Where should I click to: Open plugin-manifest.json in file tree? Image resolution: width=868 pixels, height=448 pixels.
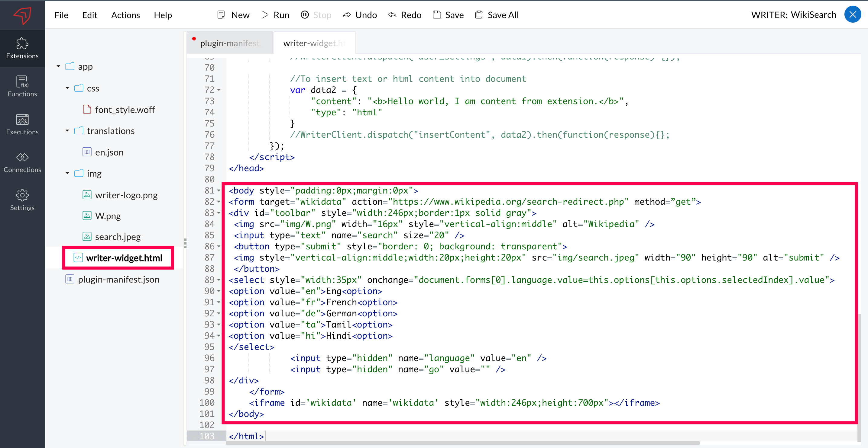[x=118, y=279]
